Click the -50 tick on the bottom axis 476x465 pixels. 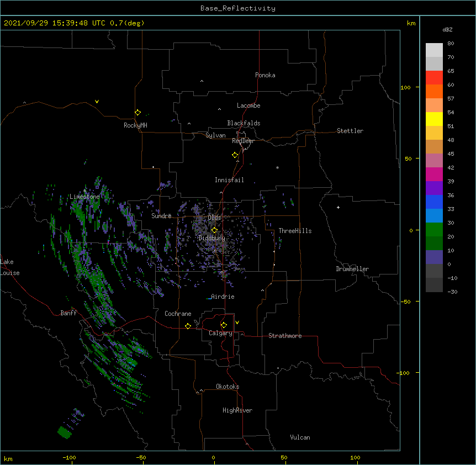click(x=141, y=457)
